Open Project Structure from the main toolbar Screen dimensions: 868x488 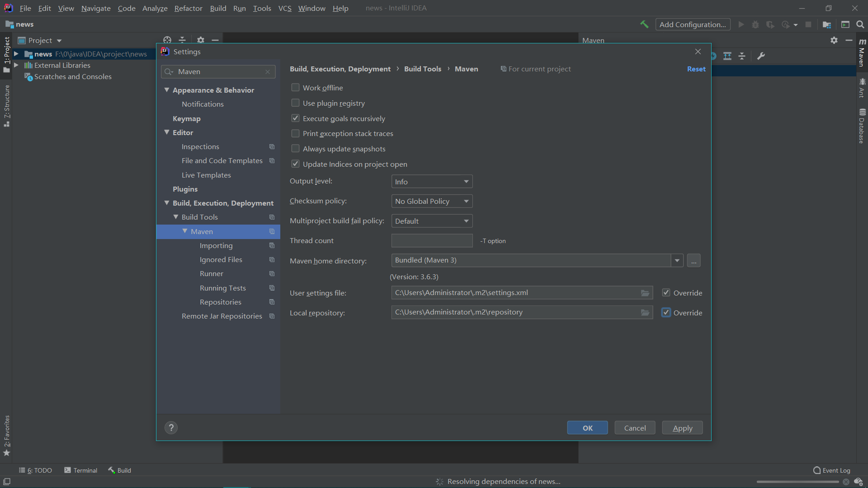(x=827, y=24)
